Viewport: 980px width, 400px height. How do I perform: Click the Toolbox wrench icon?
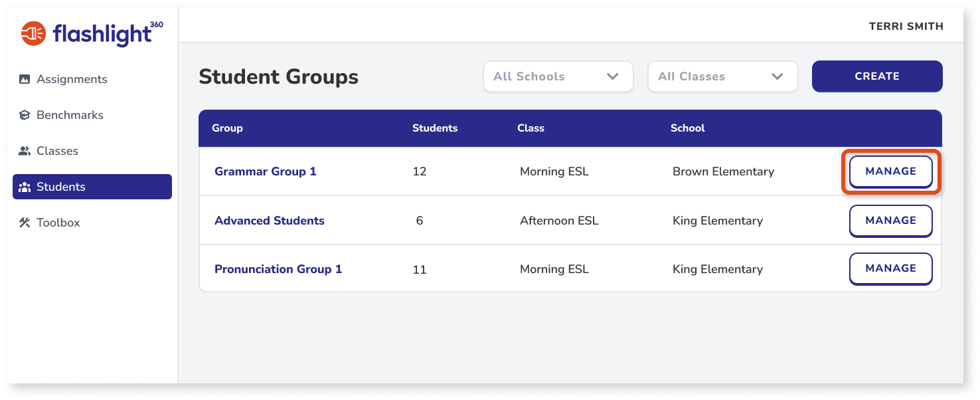coord(25,222)
